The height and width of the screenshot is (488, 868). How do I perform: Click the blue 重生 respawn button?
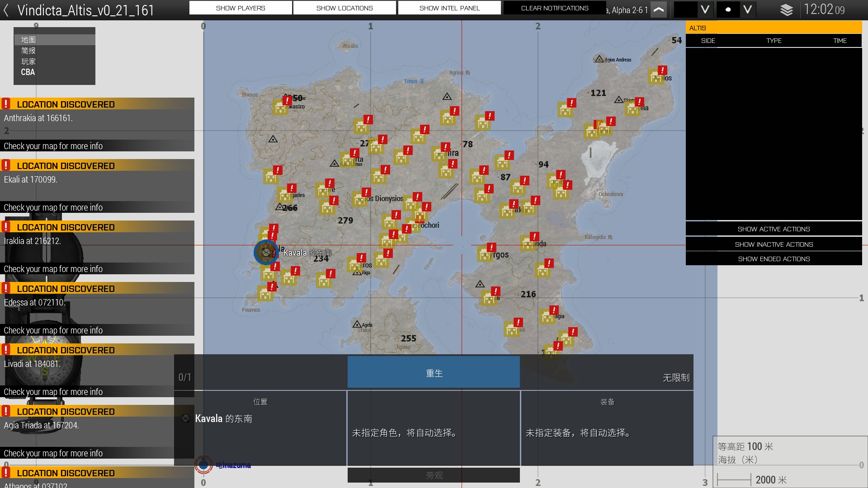click(434, 373)
